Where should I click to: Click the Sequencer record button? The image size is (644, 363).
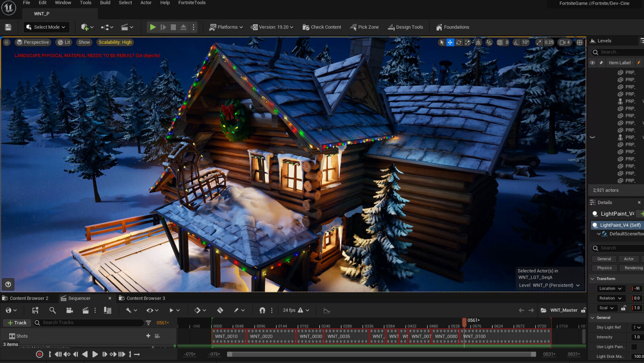(x=39, y=354)
